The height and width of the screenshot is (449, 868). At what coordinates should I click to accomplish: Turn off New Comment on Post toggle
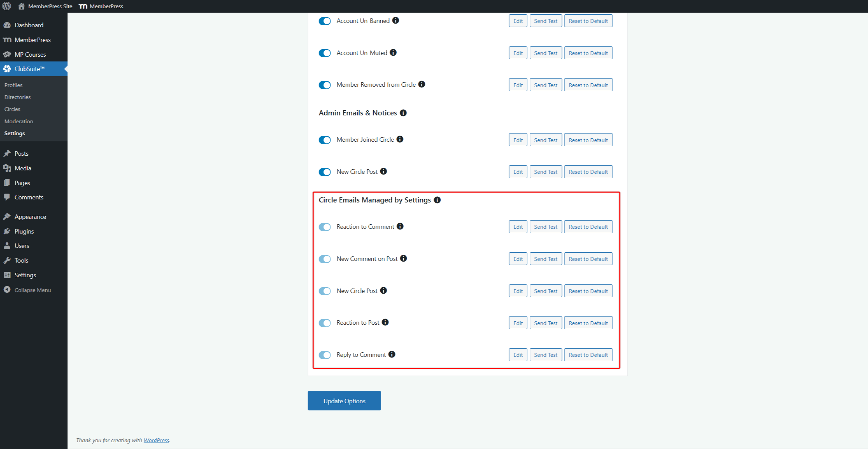click(x=325, y=259)
